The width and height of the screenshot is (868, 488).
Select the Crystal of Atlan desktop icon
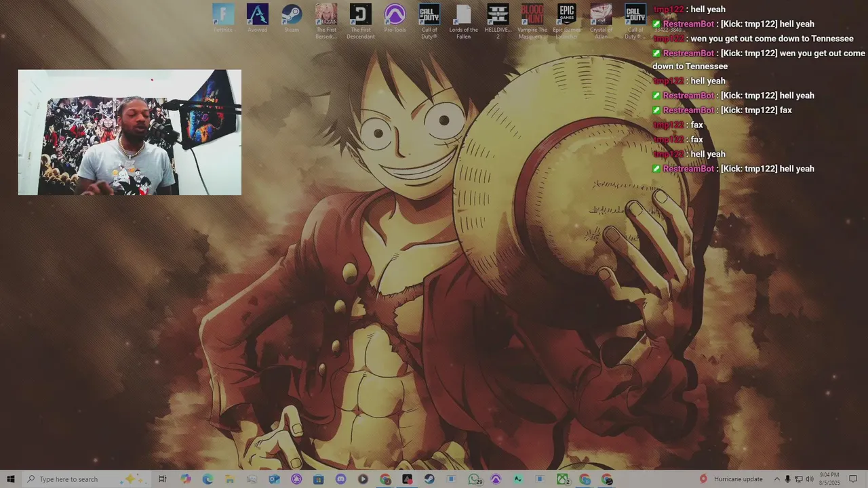pyautogui.click(x=601, y=21)
